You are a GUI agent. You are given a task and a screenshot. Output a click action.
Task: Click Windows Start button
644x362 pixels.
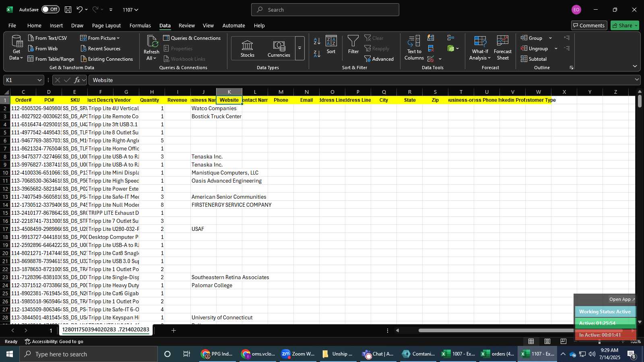[10, 354]
